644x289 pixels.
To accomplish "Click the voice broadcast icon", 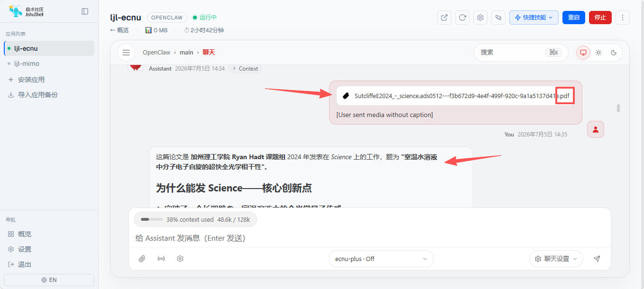I will (x=161, y=259).
